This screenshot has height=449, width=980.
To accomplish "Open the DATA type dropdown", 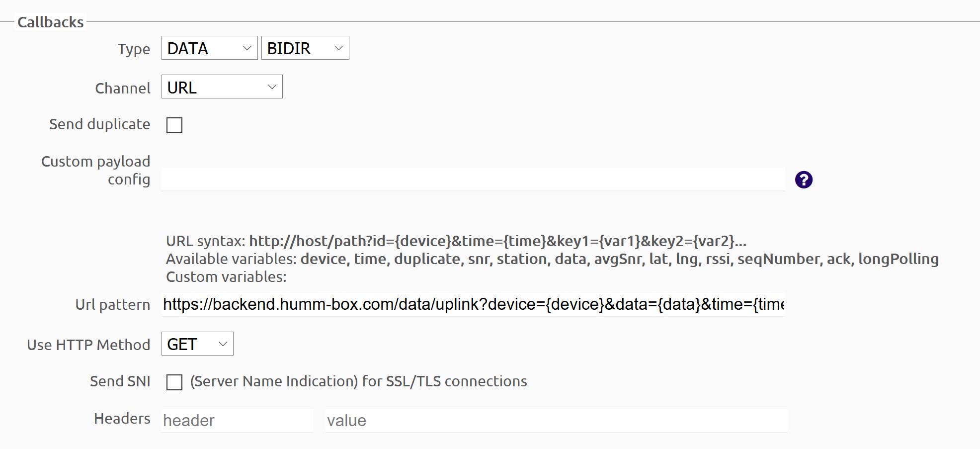I will tap(209, 48).
